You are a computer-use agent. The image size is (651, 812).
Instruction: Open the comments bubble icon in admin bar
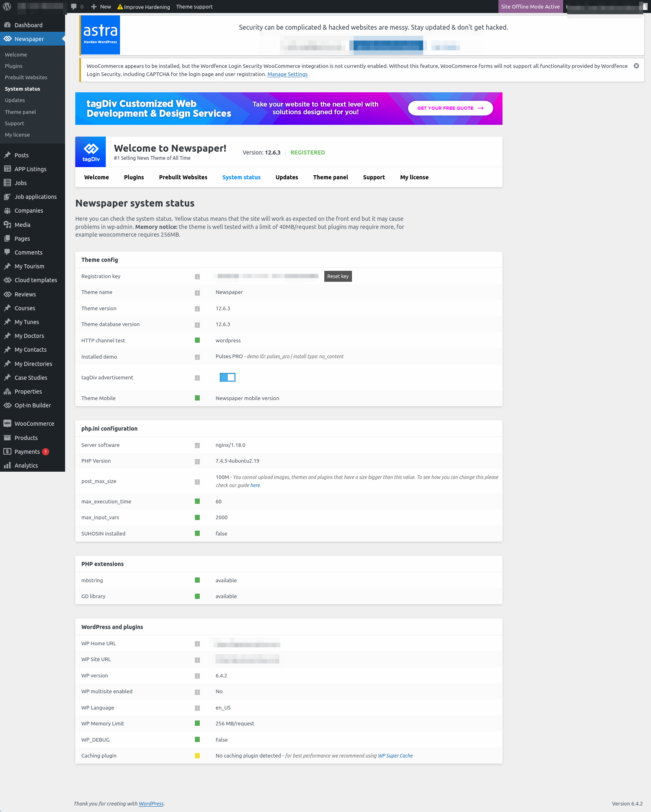tap(74, 7)
